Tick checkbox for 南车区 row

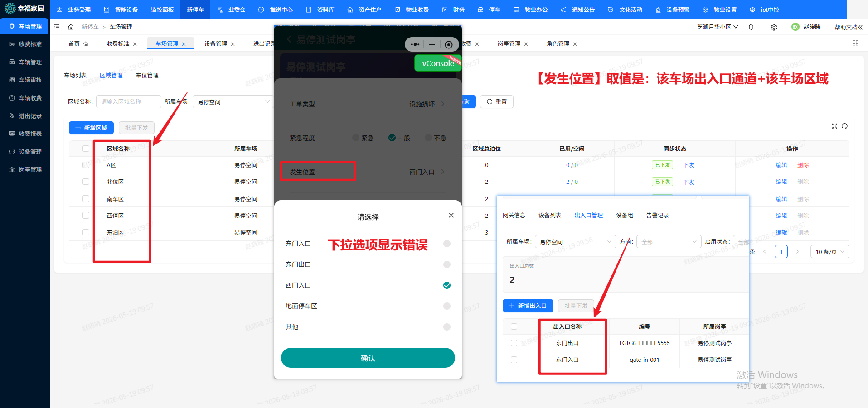point(86,198)
